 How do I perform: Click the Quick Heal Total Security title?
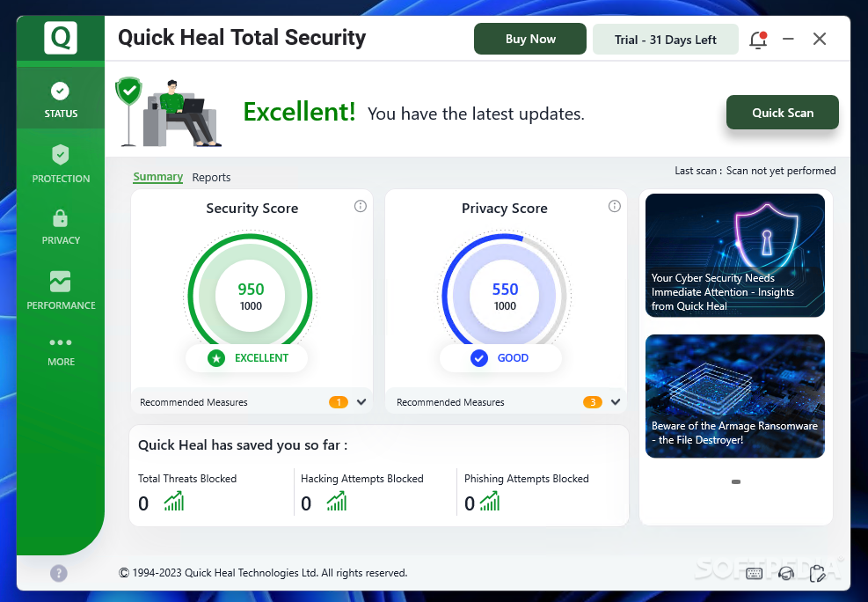click(242, 38)
